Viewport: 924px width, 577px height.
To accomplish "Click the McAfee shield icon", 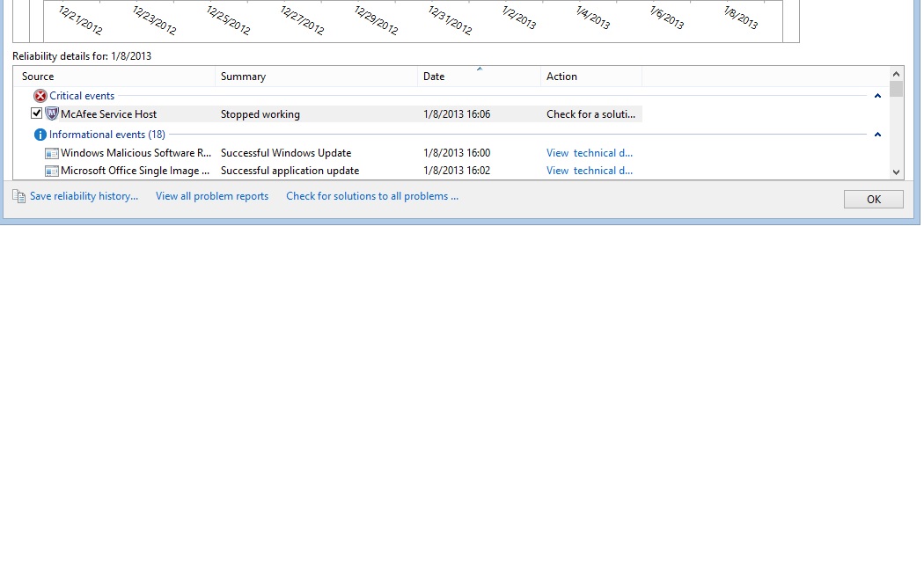I will 52,113.
